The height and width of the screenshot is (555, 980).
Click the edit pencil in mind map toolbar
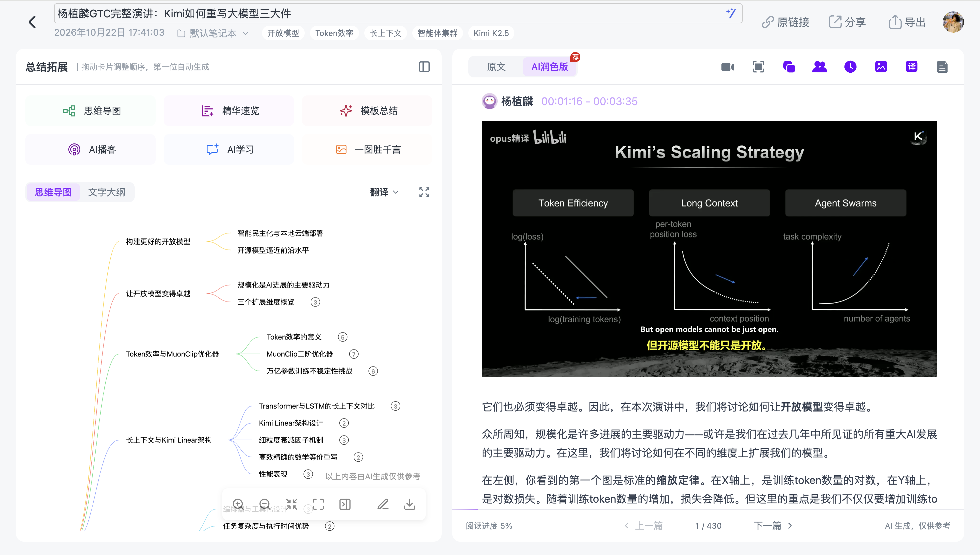click(x=383, y=504)
